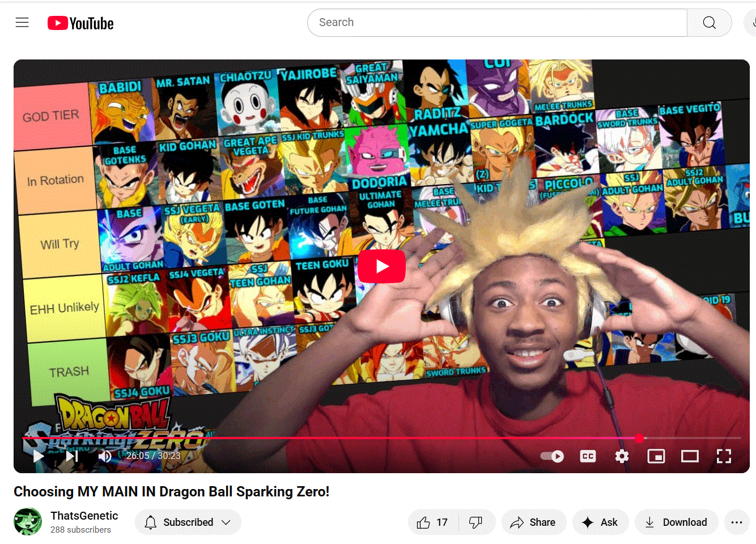756x544 pixels.
Task: Download the video
Action: pyautogui.click(x=677, y=522)
